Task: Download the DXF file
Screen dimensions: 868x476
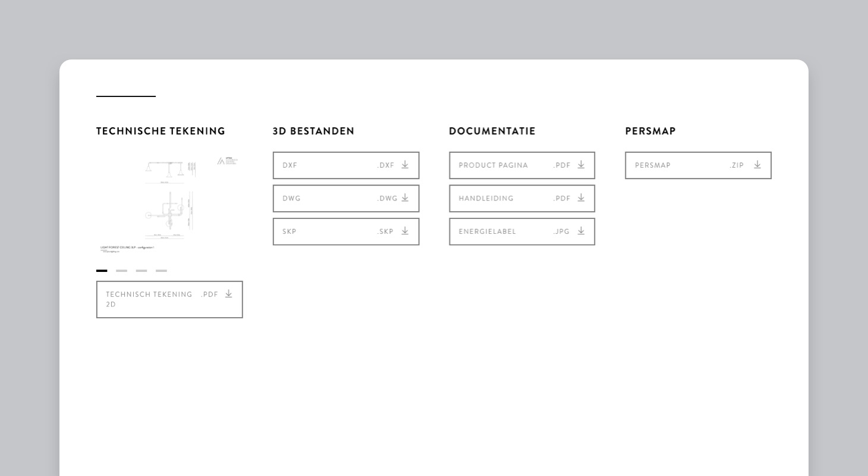Action: pyautogui.click(x=346, y=165)
